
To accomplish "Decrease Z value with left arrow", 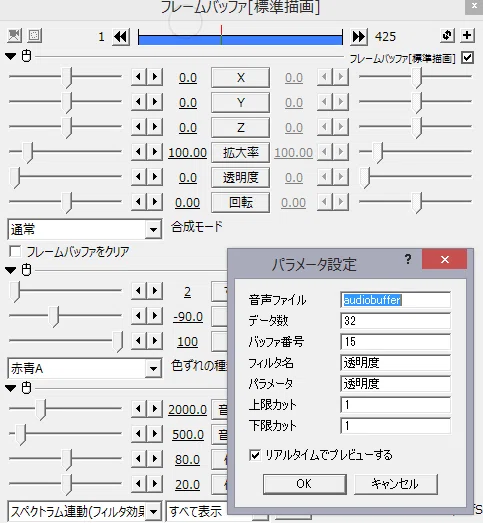I will (x=138, y=127).
